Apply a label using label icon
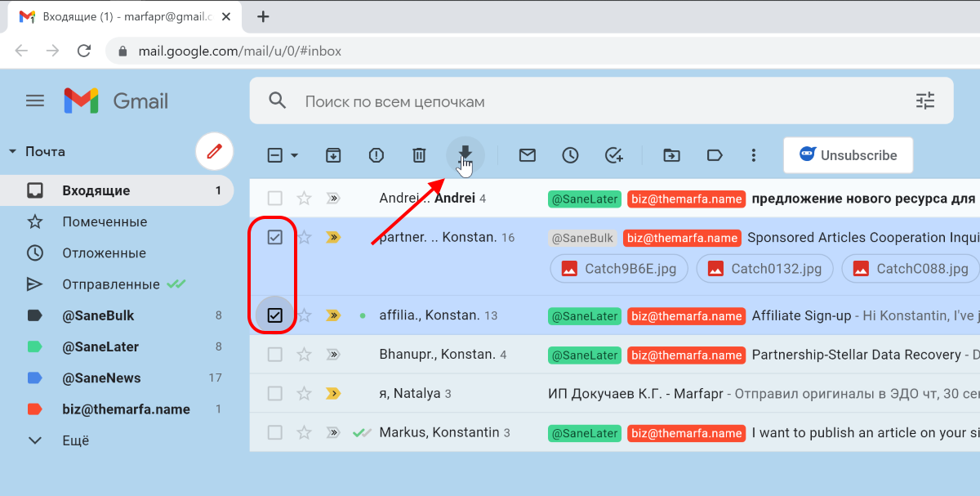Image resolution: width=980 pixels, height=496 pixels. tap(715, 155)
